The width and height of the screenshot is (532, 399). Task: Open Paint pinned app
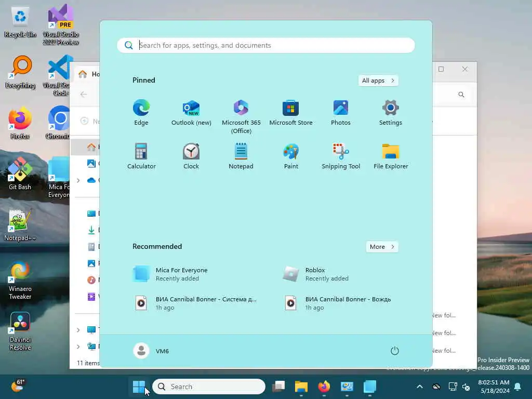click(x=291, y=156)
